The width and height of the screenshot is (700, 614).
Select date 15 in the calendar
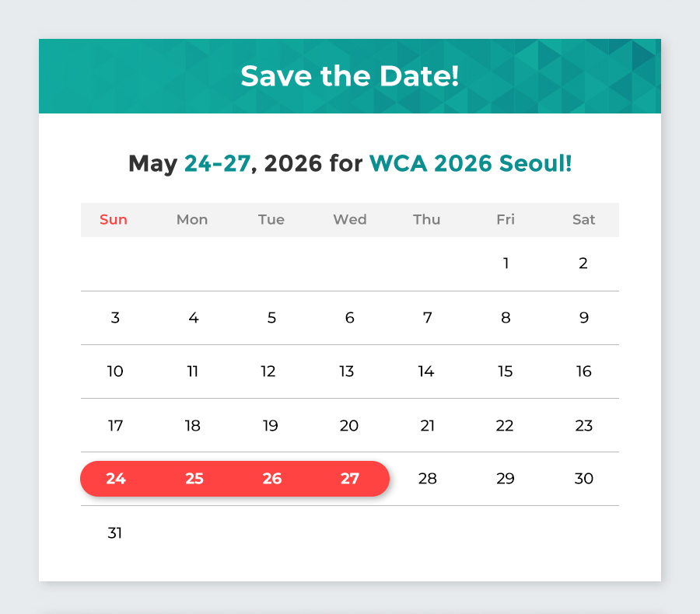[x=506, y=372]
